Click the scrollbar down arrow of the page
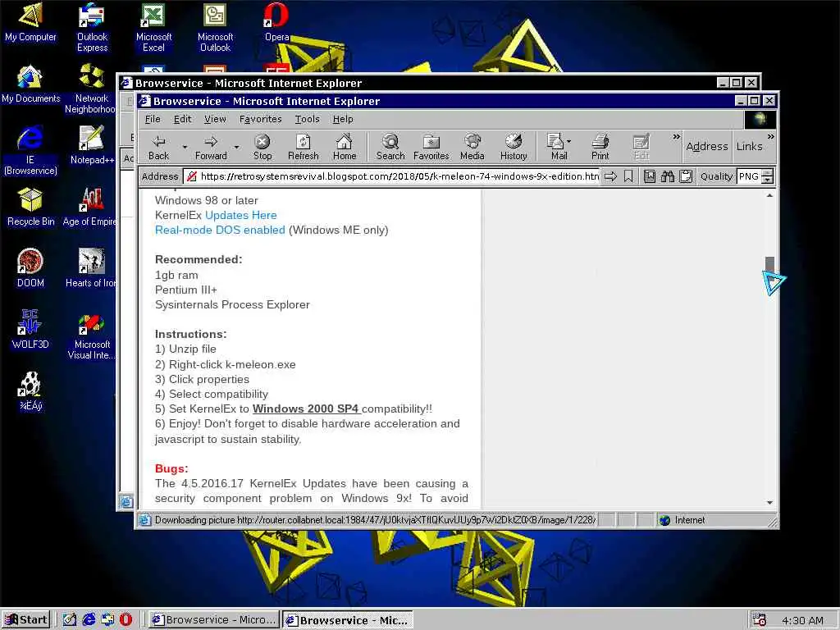Image resolution: width=840 pixels, height=630 pixels. click(x=769, y=503)
